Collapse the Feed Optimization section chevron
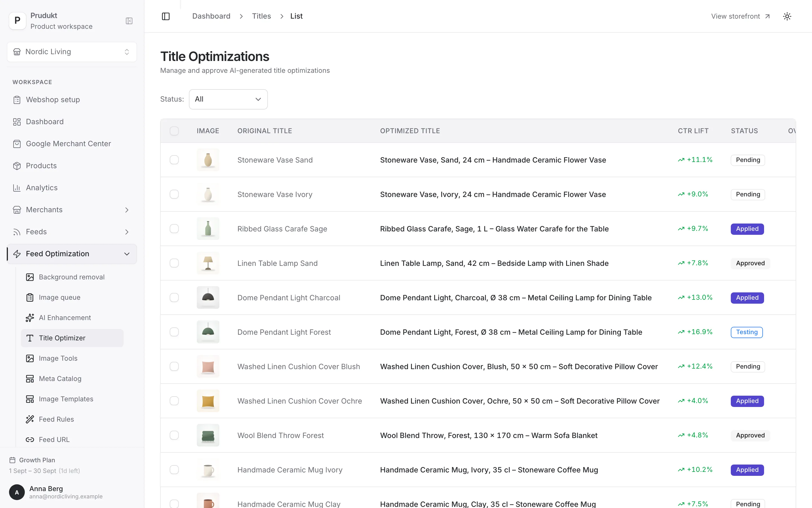The image size is (812, 508). (127, 254)
